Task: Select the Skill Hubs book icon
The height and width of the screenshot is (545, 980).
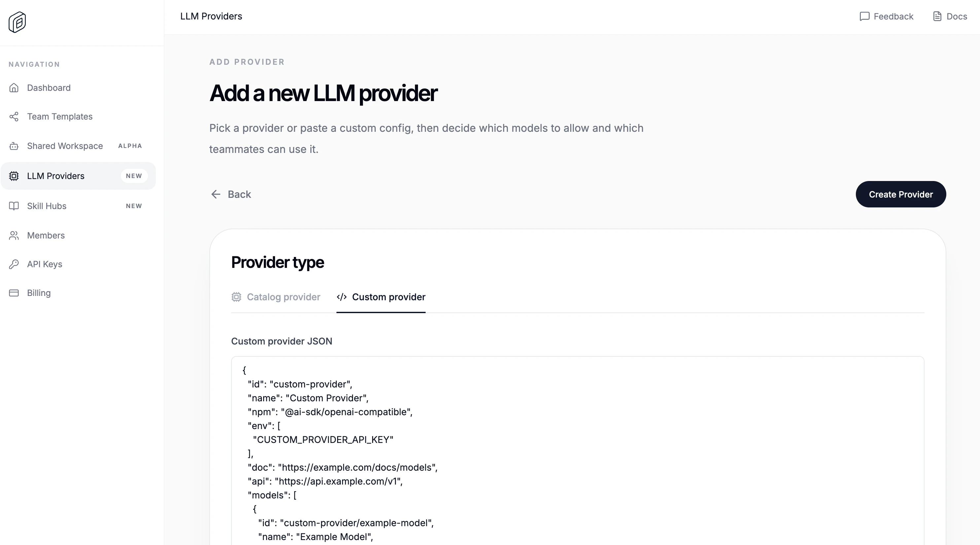Action: (x=14, y=206)
